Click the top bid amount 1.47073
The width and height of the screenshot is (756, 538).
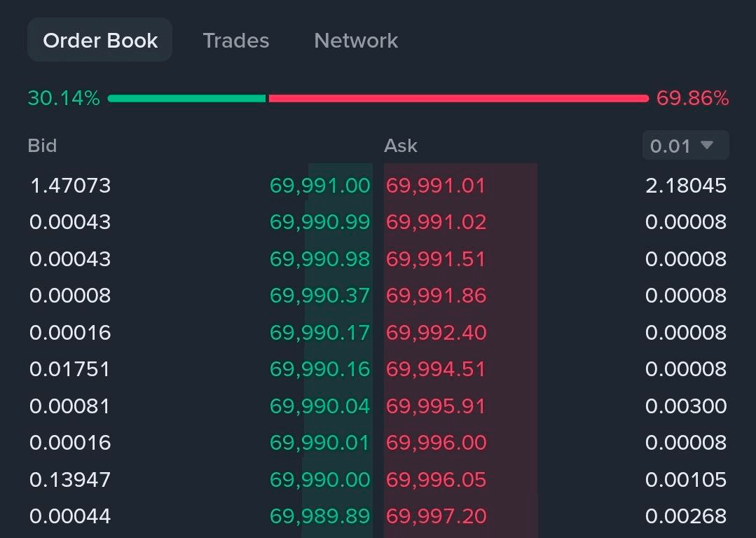pyautogui.click(x=70, y=186)
